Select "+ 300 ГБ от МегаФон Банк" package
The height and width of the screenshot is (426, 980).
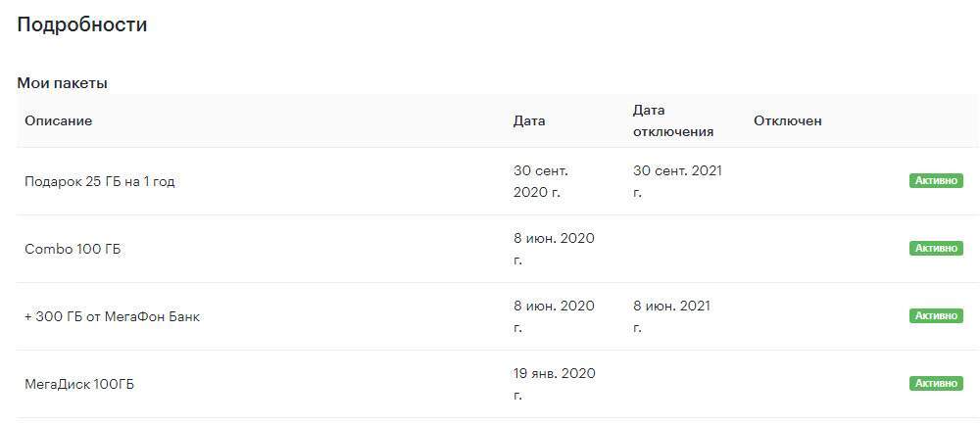[x=112, y=316]
